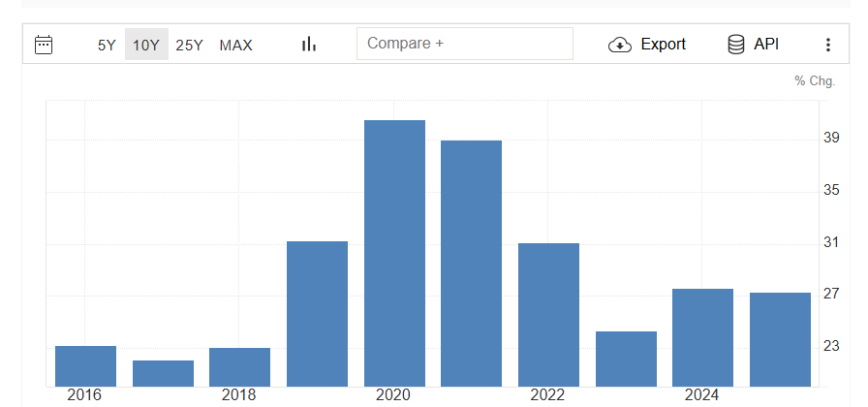Click the 2022 bar in chart
Screen dimensions: 868x407
[548, 315]
